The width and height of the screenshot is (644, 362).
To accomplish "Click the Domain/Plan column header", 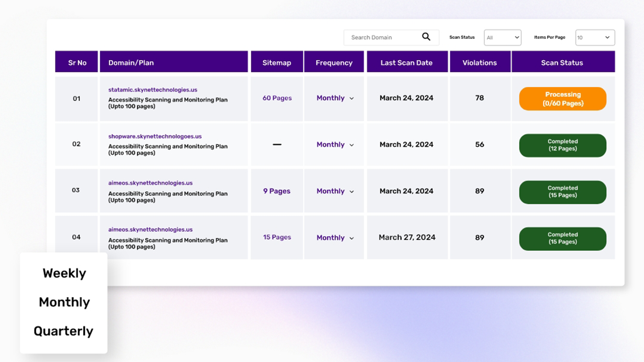I will pyautogui.click(x=174, y=62).
